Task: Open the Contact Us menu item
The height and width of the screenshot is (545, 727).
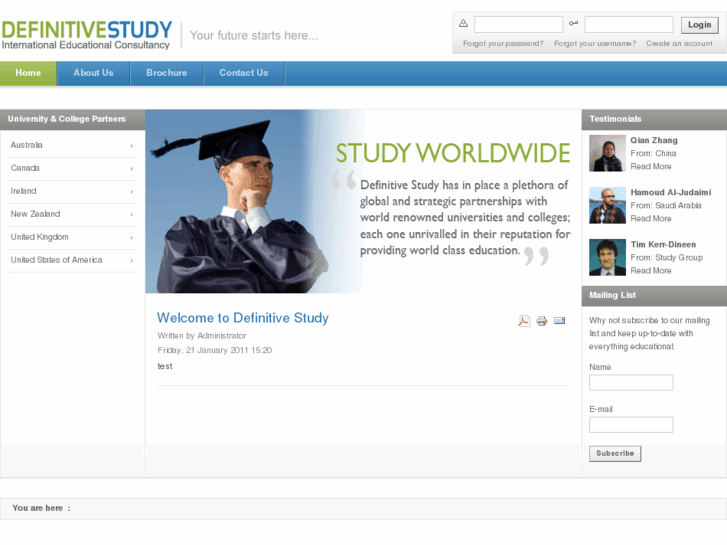Action: click(243, 73)
